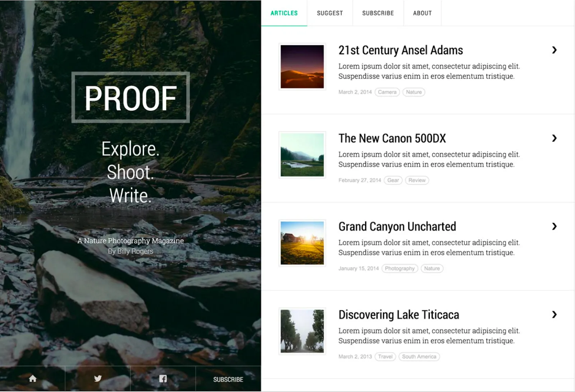Screen dimensions: 575x392
Task: Go to the About tab
Action: [422, 13]
